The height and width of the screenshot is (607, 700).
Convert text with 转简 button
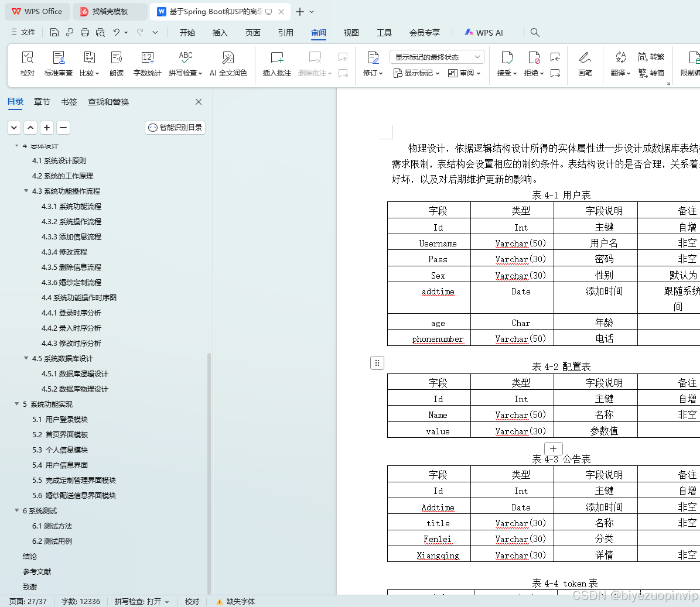pos(651,73)
